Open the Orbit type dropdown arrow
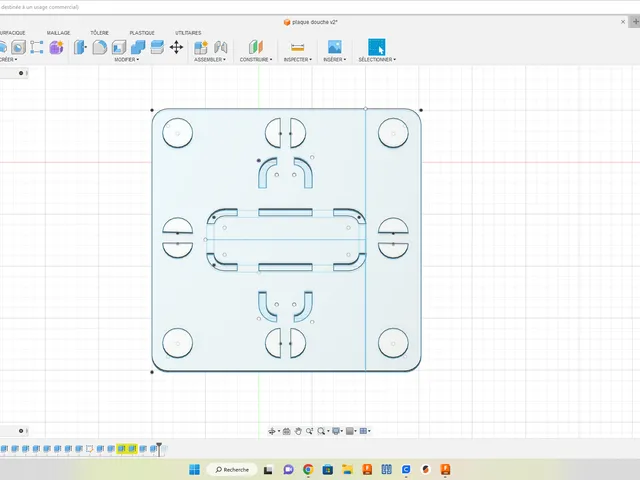 click(279, 431)
